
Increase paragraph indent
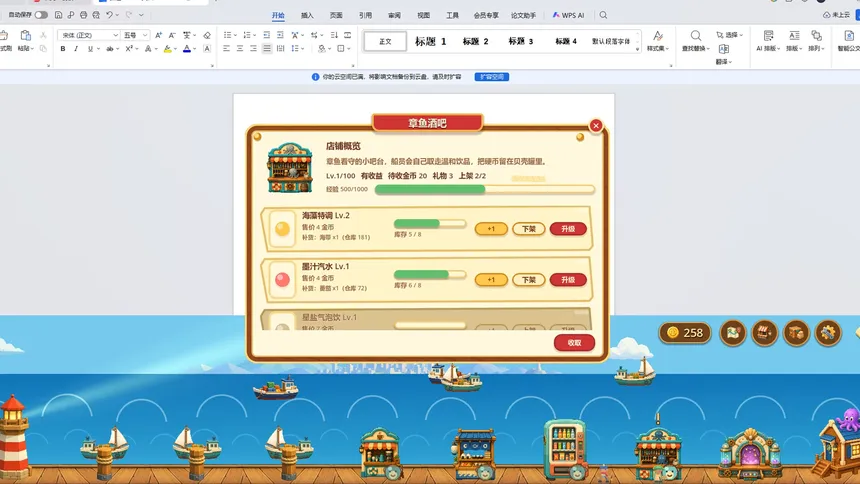pyautogui.click(x=280, y=35)
